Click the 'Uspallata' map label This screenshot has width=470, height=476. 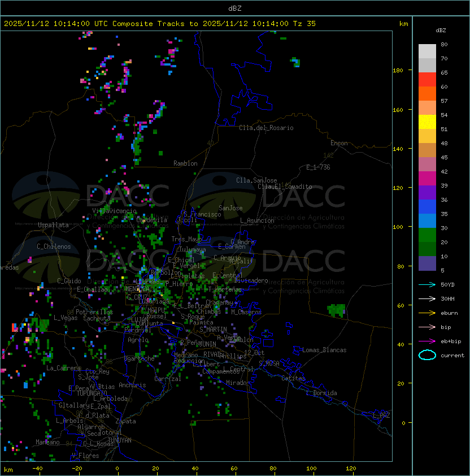[x=53, y=225]
